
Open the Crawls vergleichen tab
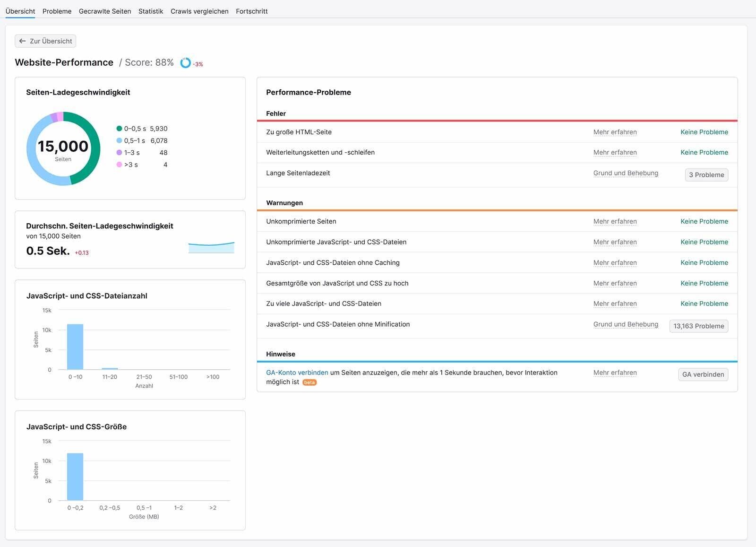click(x=199, y=11)
